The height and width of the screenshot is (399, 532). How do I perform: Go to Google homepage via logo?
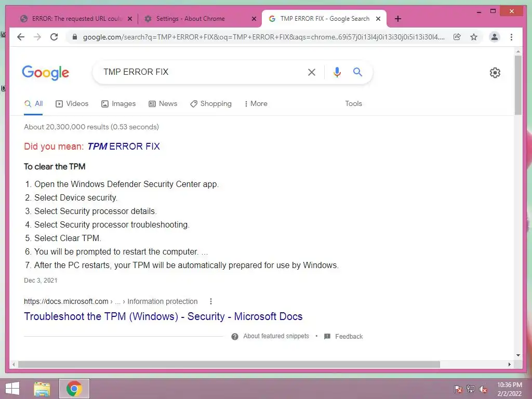46,73
